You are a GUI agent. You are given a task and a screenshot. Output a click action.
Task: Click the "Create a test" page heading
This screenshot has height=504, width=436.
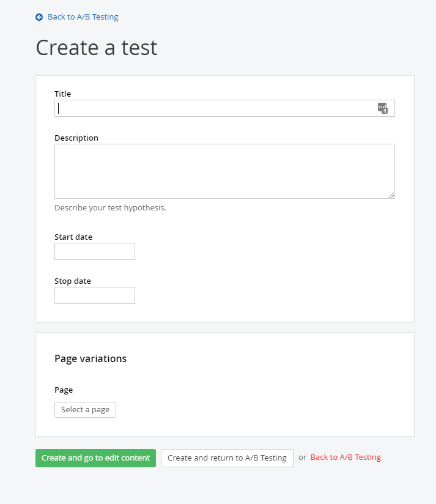[x=97, y=47]
